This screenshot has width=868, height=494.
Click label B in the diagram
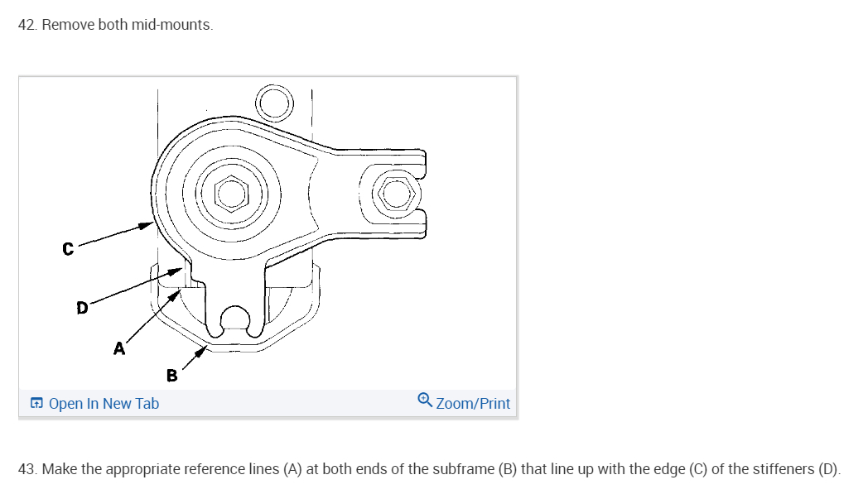pyautogui.click(x=171, y=376)
